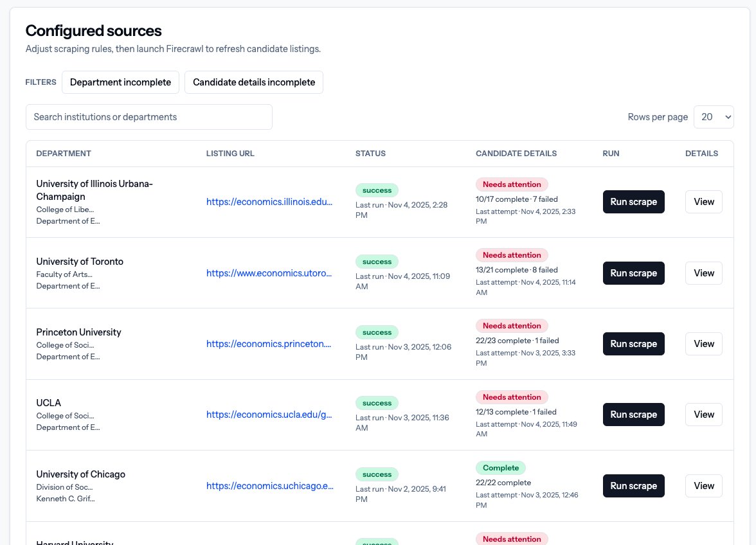Click the Needs attention badge for Illinois
The image size is (756, 545).
click(512, 184)
